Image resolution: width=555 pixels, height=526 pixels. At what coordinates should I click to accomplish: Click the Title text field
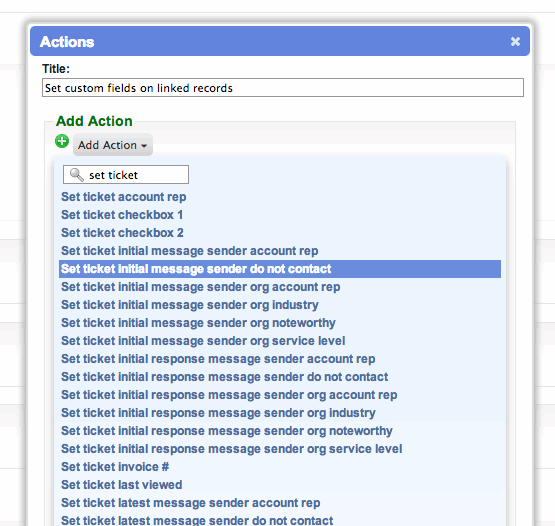pyautogui.click(x=283, y=87)
